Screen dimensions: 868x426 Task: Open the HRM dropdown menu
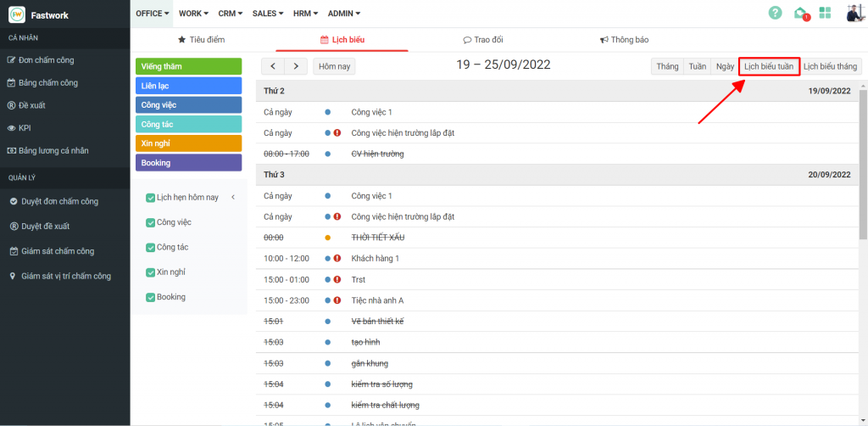pyautogui.click(x=305, y=14)
